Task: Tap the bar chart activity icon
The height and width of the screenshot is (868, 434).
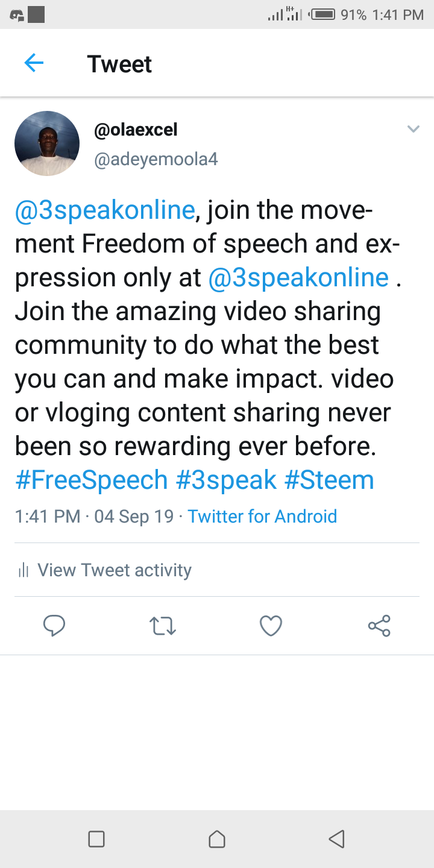Action: point(24,570)
